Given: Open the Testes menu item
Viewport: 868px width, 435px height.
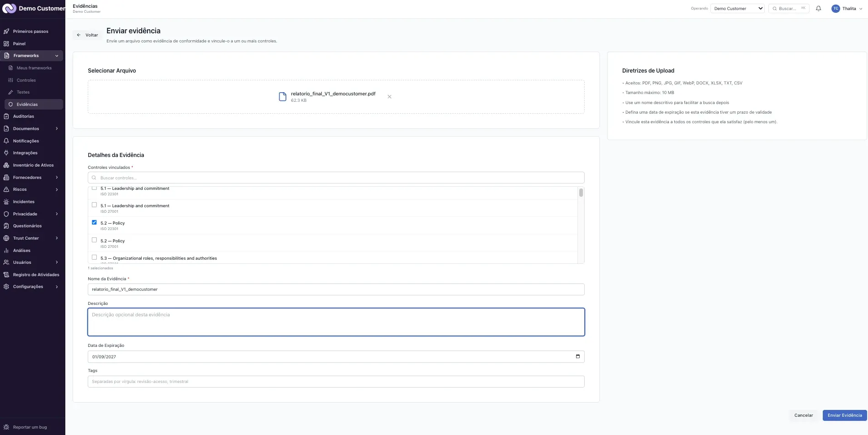Looking at the screenshot, I should click(x=34, y=92).
